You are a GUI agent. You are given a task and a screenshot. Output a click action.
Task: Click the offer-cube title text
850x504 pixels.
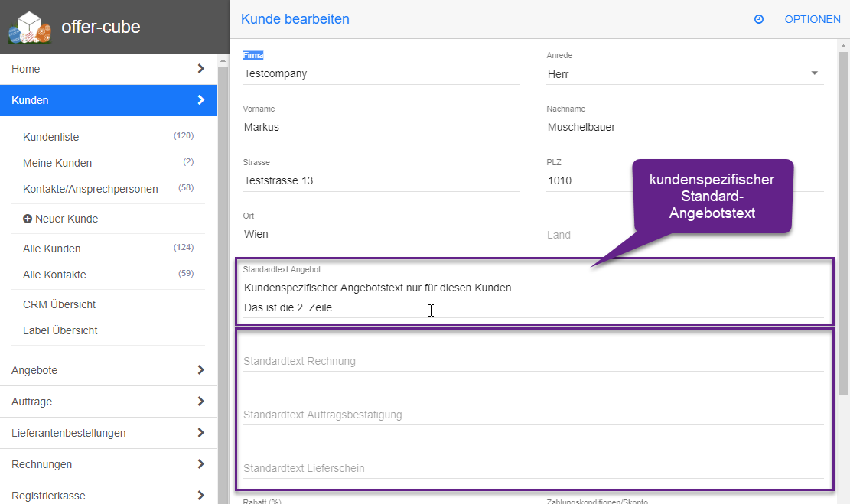pos(101,27)
